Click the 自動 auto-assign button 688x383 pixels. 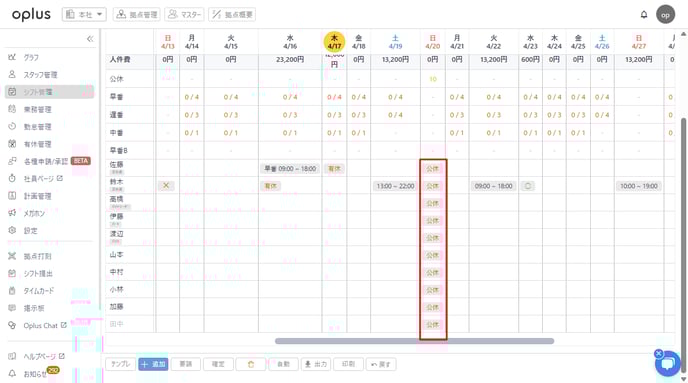pos(283,364)
